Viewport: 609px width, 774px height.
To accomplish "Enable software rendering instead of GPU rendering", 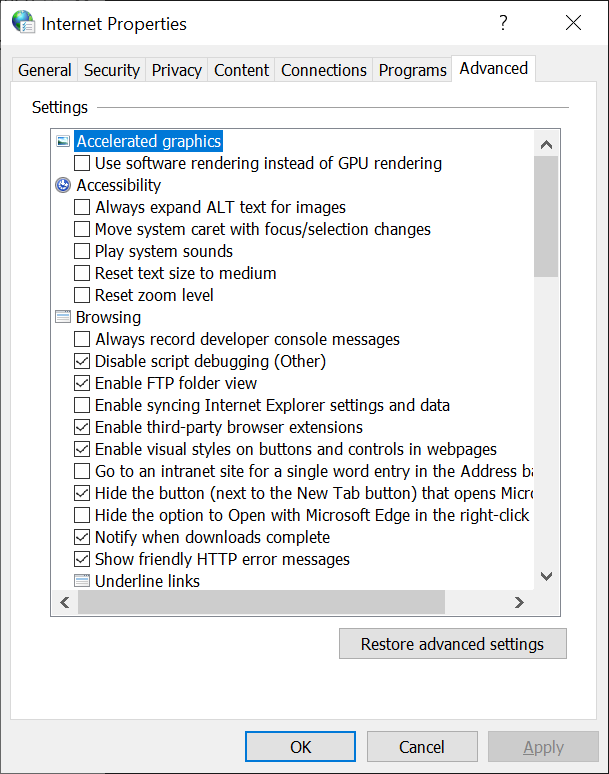I will click(82, 163).
